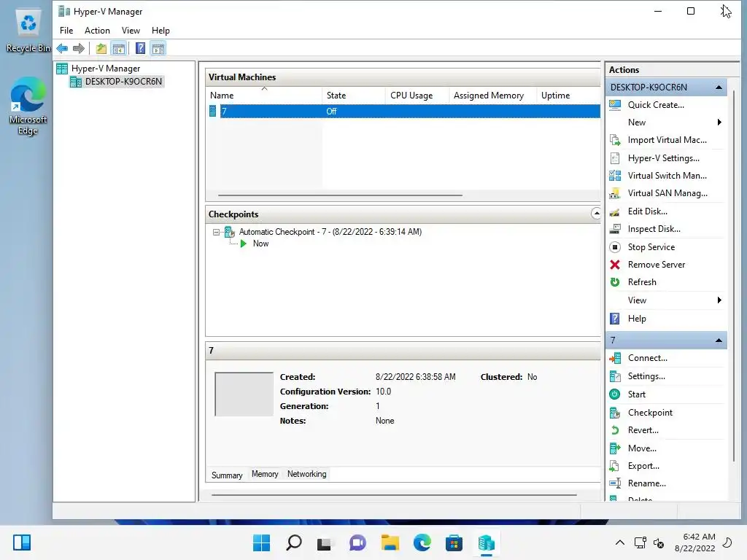Click the Connect icon for VM 7
The width and height of the screenshot is (747, 560).
[615, 358]
